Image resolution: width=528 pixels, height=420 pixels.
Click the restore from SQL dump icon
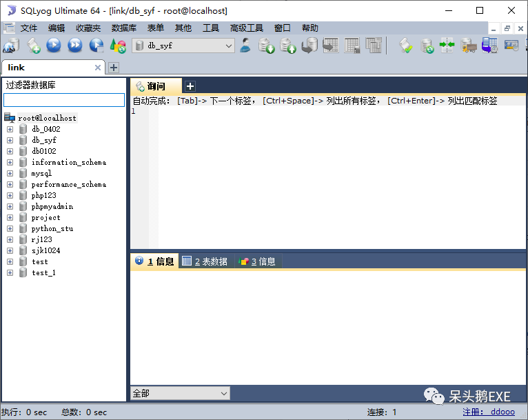309,46
